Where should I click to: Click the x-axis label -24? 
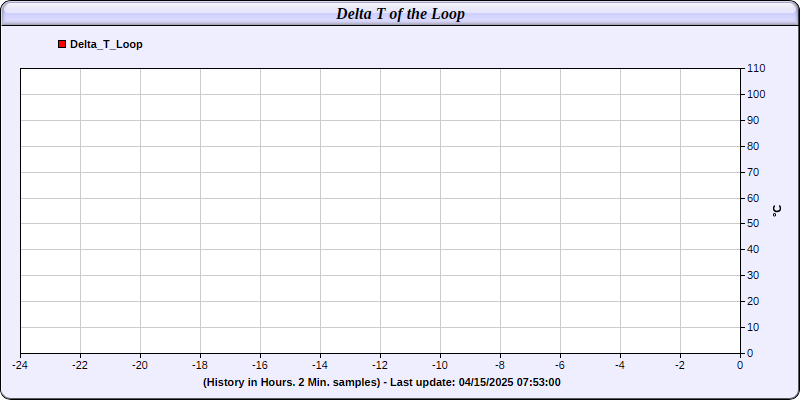pyautogui.click(x=20, y=365)
